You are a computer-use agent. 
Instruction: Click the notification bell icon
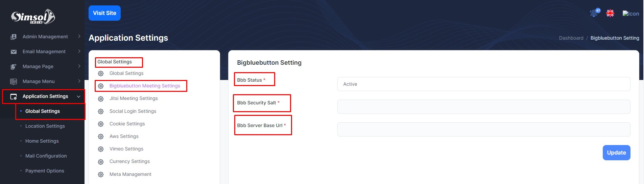click(594, 13)
